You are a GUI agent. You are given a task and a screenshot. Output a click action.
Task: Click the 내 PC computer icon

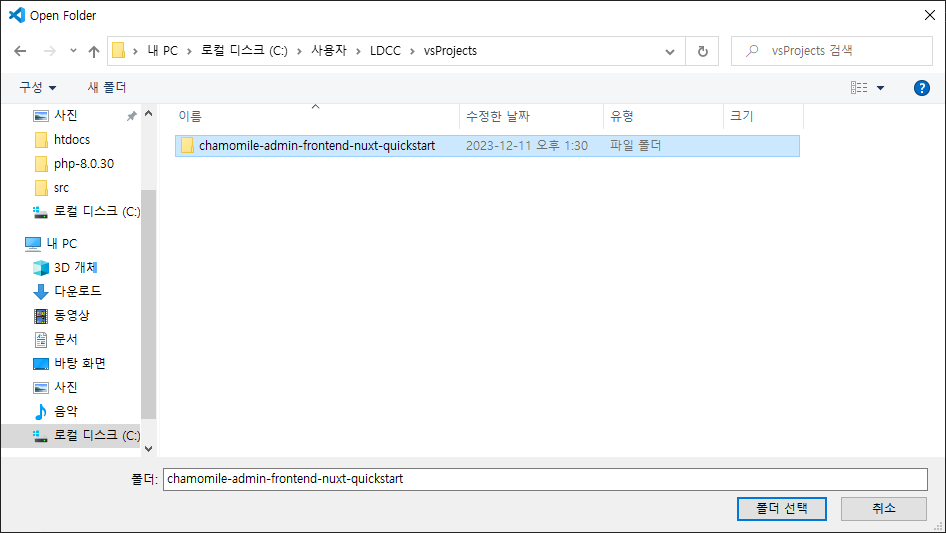pos(33,243)
